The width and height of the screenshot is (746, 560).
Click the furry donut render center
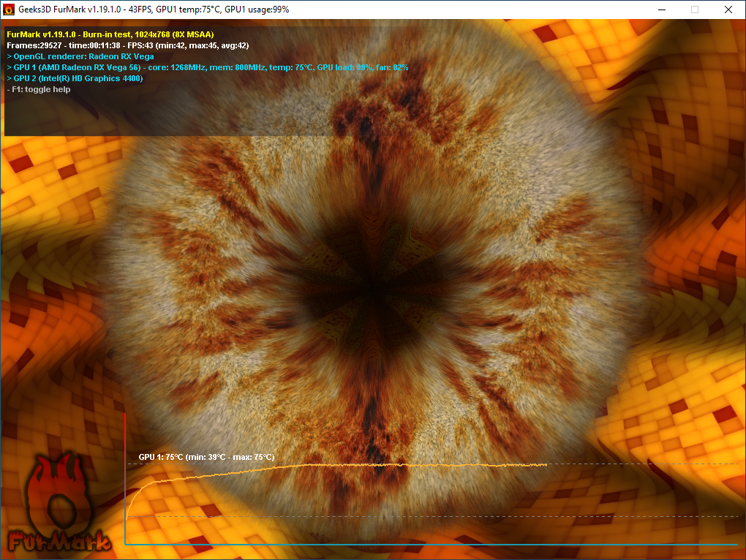click(x=374, y=287)
